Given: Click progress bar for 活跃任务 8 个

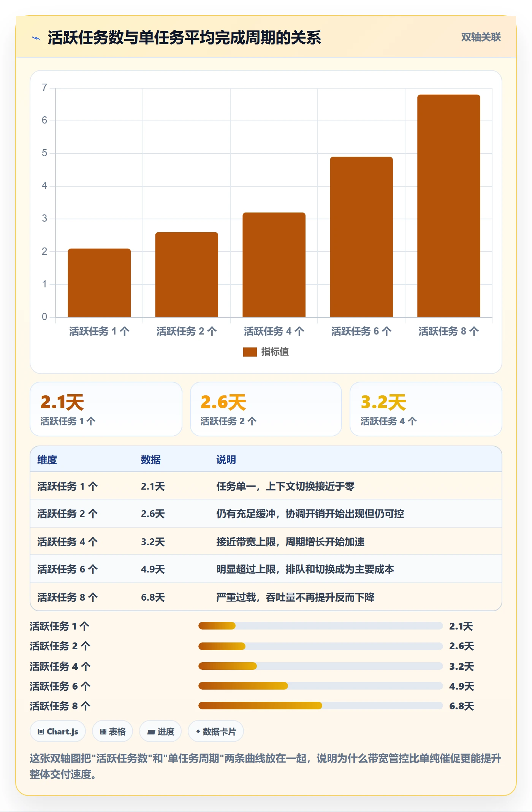Looking at the screenshot, I should point(320,706).
